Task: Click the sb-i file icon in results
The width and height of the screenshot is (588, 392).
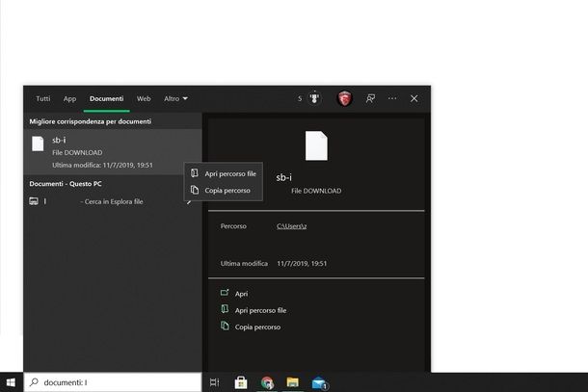Action: pyautogui.click(x=38, y=144)
